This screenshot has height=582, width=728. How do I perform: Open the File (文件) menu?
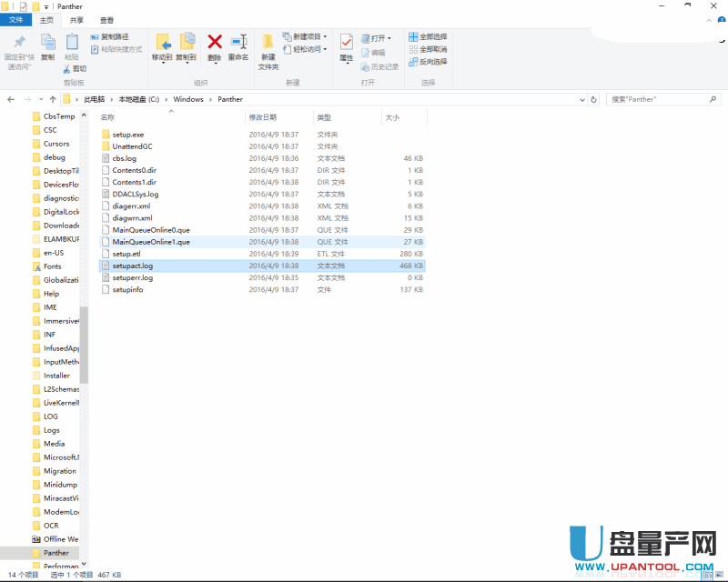click(x=15, y=18)
